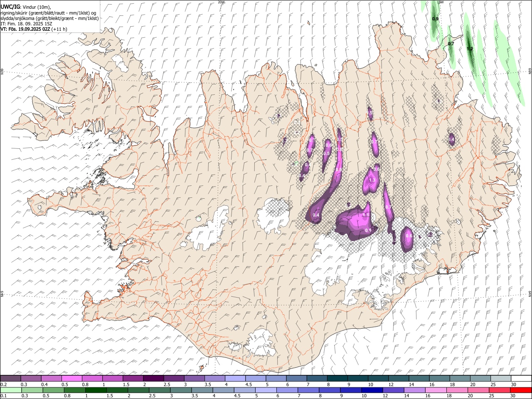The height and width of the screenshot is (399, 532).
Task: Click the 1.2 rain value in green band
Action: point(470,49)
